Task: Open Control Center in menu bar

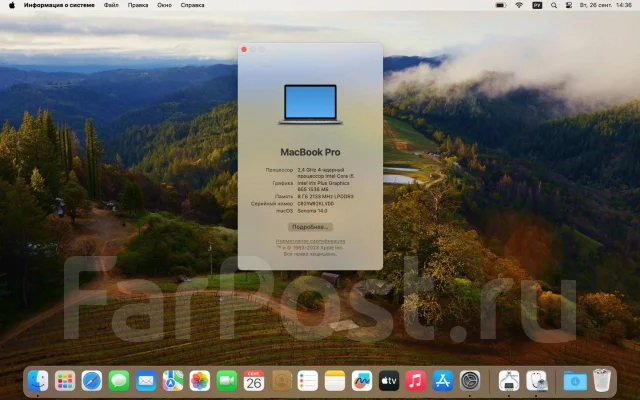Action: tap(568, 5)
